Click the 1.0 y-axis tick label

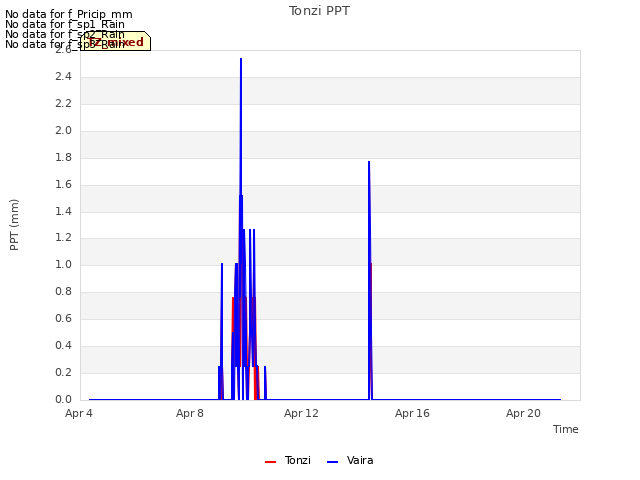[64, 264]
